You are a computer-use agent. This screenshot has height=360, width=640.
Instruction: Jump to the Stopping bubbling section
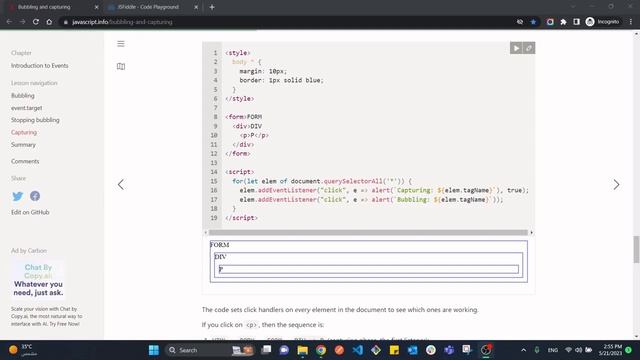[x=35, y=120]
